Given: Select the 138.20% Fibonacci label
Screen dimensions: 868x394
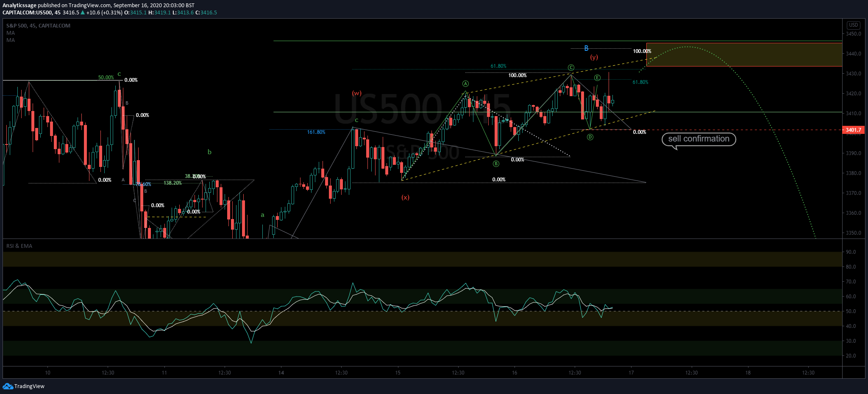Looking at the screenshot, I should point(172,183).
